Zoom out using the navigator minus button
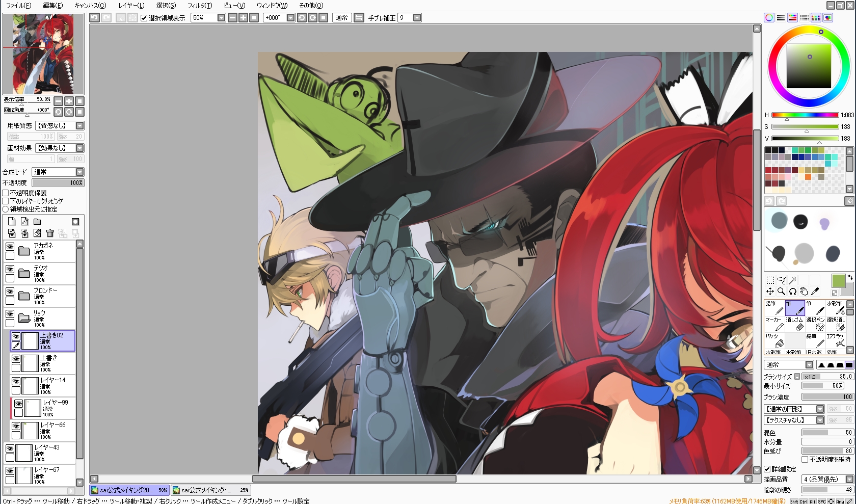The width and height of the screenshot is (856, 504). (x=58, y=101)
